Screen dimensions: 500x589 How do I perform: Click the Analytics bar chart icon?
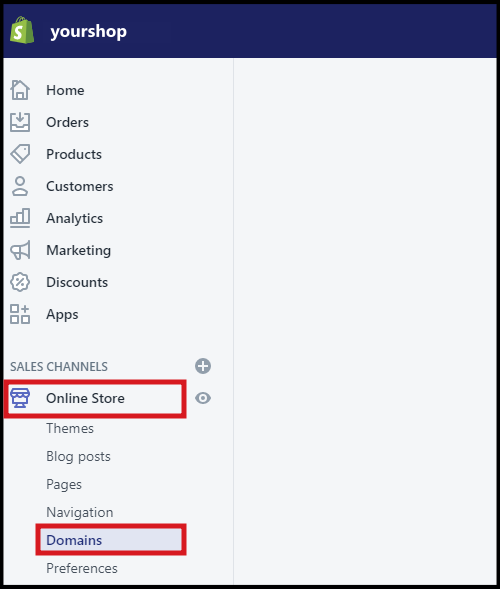point(20,218)
